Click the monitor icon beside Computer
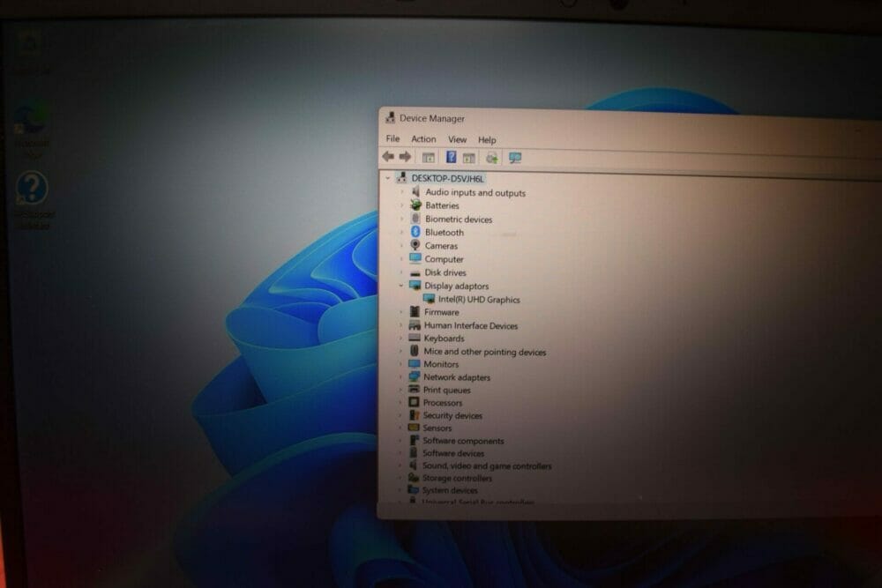 415,258
